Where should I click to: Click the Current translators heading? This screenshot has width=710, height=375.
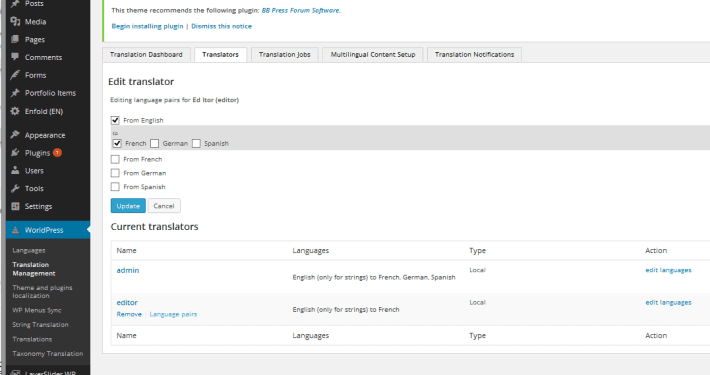[x=154, y=226]
